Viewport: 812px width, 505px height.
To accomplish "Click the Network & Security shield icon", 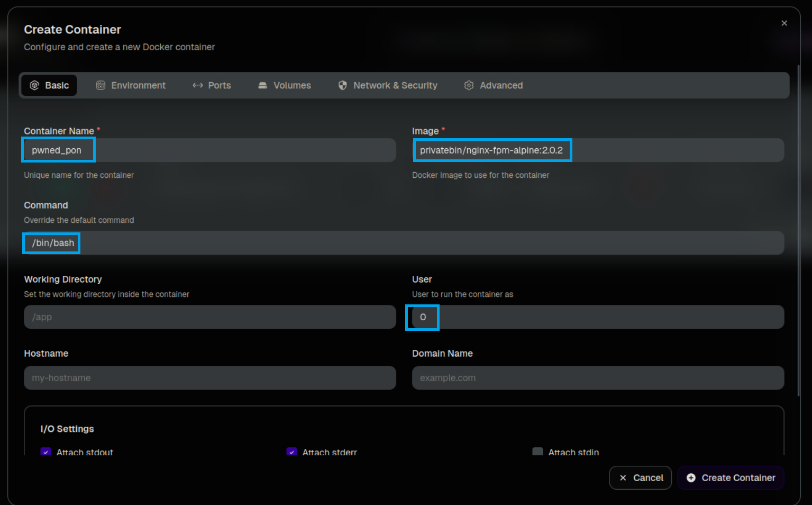I will tap(342, 85).
